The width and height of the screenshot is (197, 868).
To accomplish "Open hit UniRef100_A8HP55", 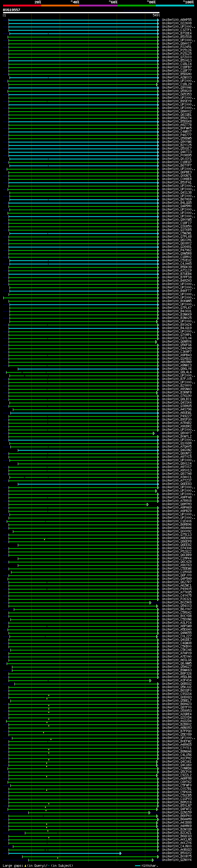I will [177, 20].
